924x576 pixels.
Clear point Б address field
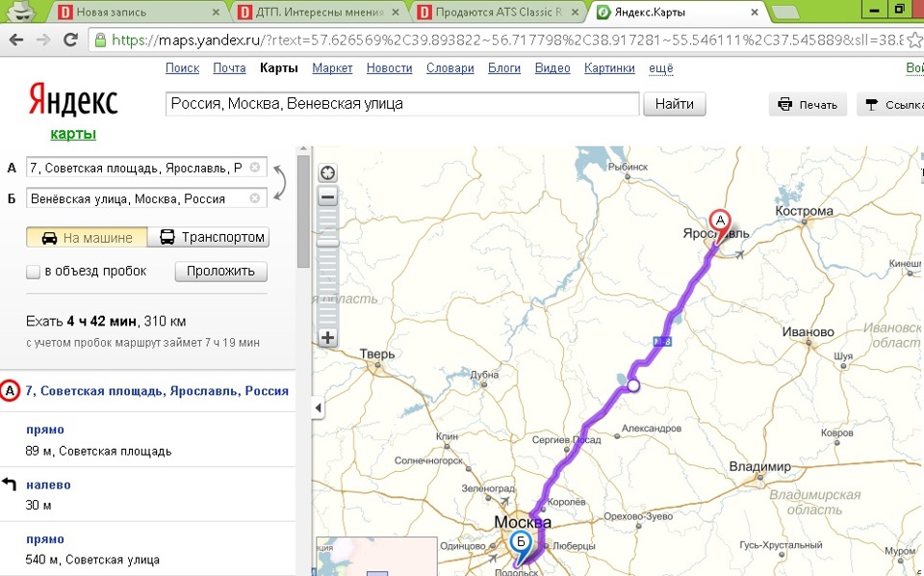pos(254,198)
